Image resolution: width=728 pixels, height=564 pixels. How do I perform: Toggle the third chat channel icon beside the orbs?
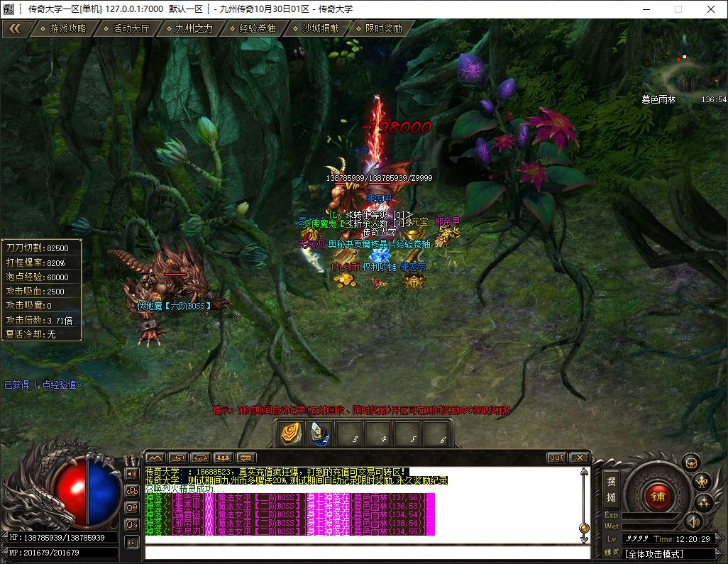(x=132, y=508)
